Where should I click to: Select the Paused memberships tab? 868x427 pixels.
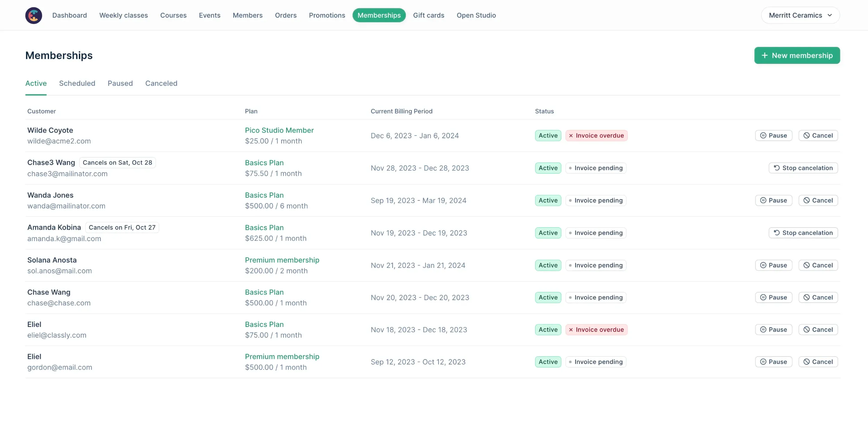click(x=120, y=83)
